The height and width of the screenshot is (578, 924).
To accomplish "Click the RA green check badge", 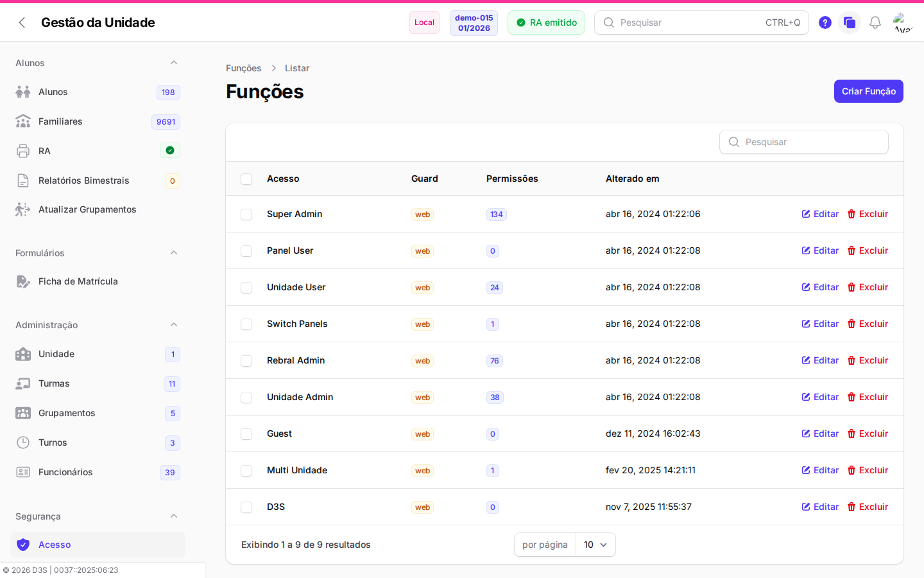I will click(170, 150).
